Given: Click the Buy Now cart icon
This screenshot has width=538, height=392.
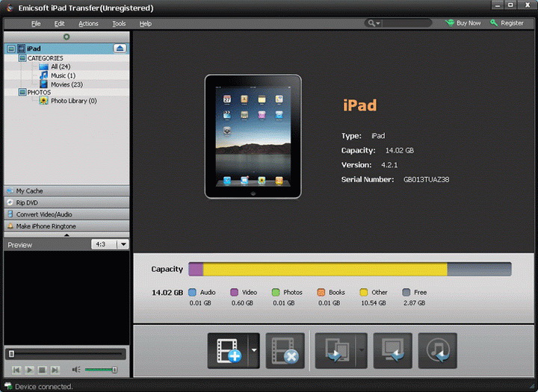Looking at the screenshot, I should [450, 23].
